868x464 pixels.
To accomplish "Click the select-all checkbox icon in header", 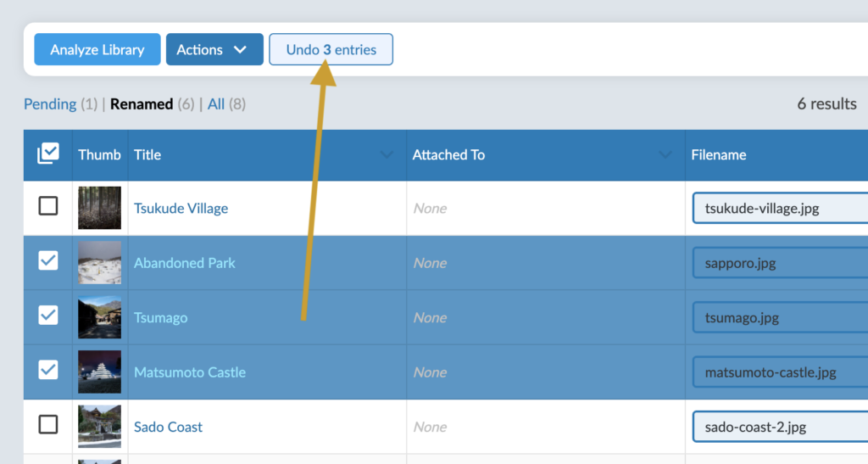I will coord(48,154).
